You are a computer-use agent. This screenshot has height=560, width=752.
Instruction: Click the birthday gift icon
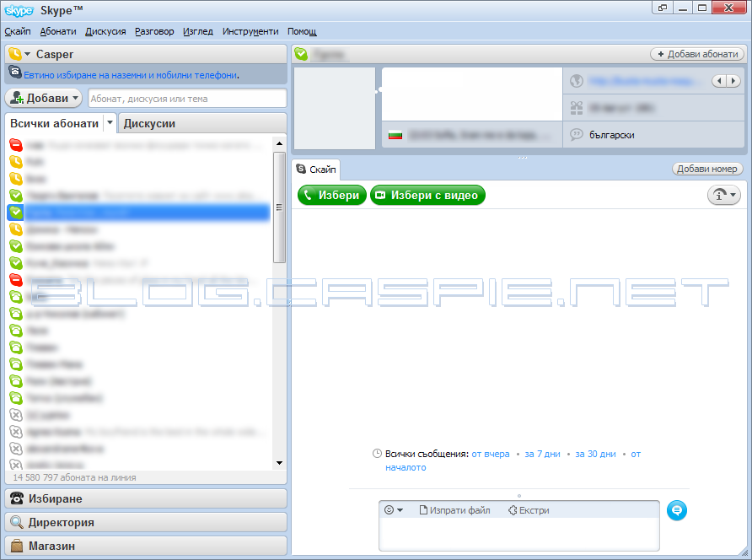click(x=577, y=108)
